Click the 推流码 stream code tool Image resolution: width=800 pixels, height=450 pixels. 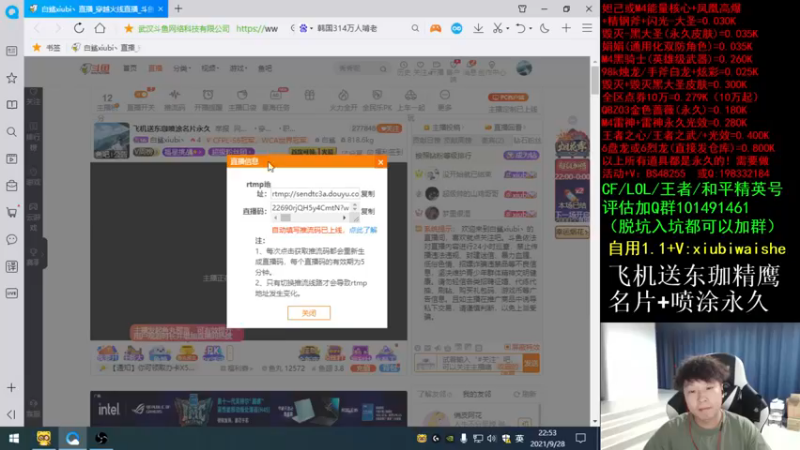(174, 101)
